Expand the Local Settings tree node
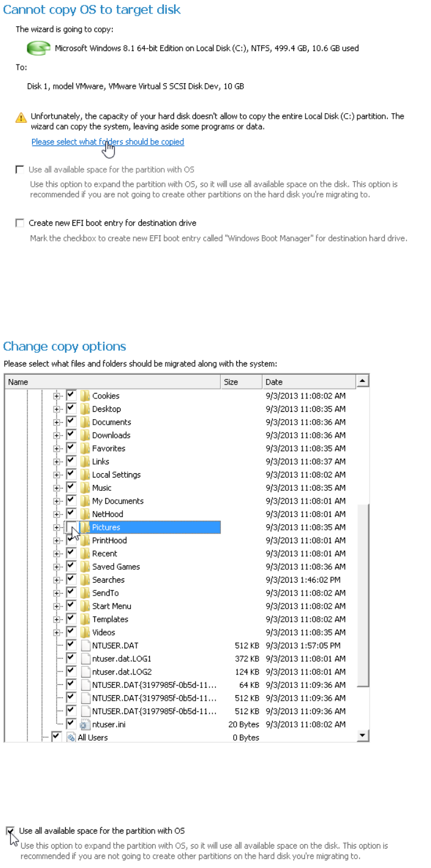 point(57,475)
